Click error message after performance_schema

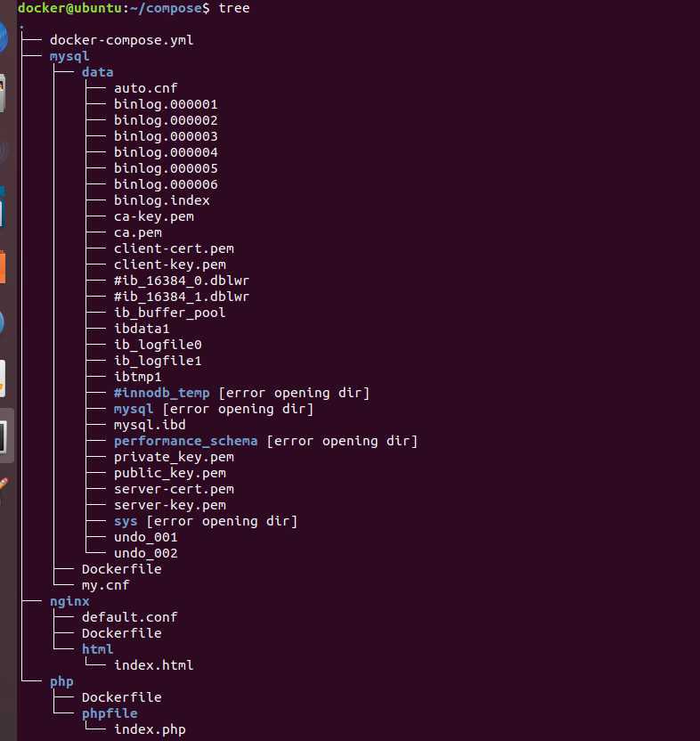coord(342,442)
